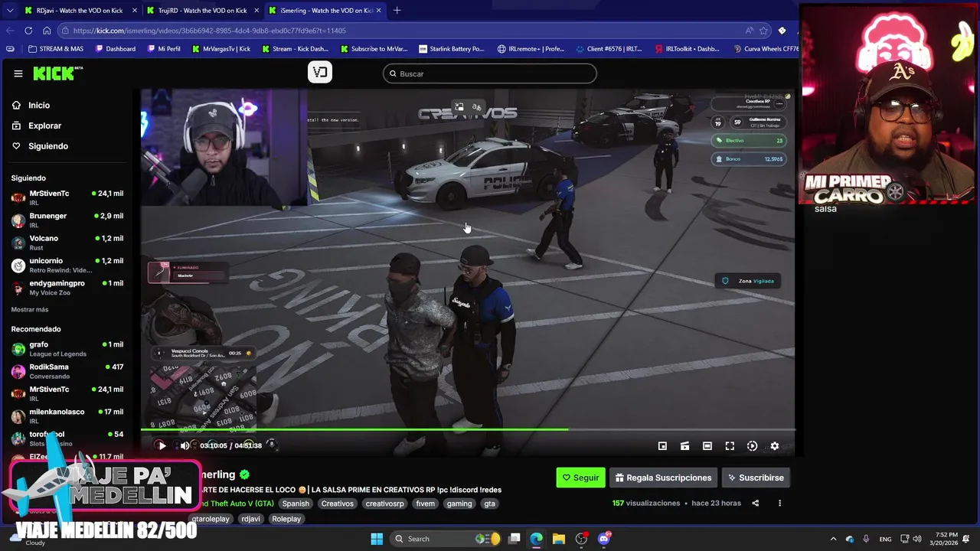The width and height of the screenshot is (980, 551).
Task: Open Brunenger channel in sidebar
Action: 67,220
